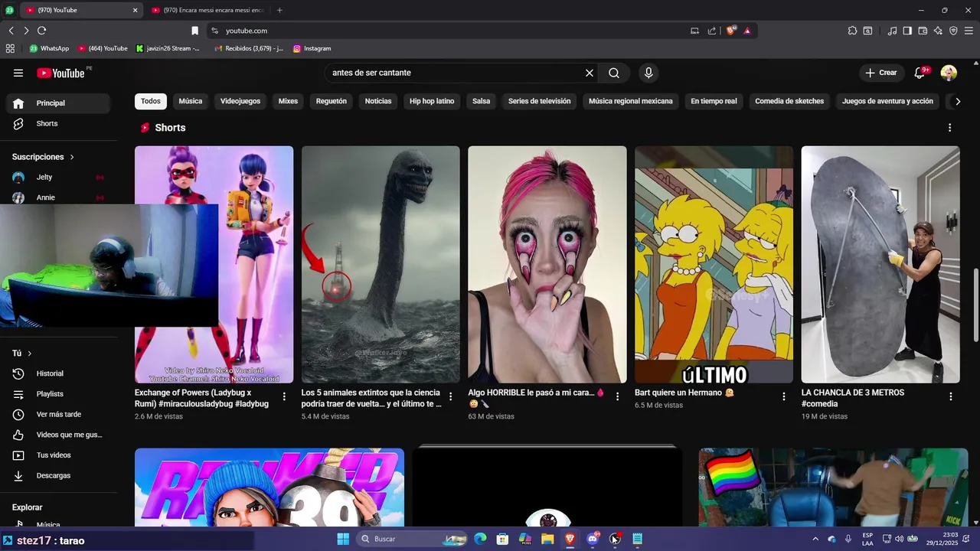
Task: Open options for Exchange of Powers short
Action: point(284,396)
